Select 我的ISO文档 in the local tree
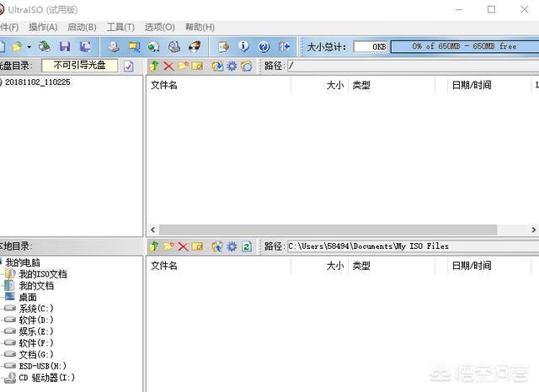Viewport: 539px width, 392px height. pos(43,274)
